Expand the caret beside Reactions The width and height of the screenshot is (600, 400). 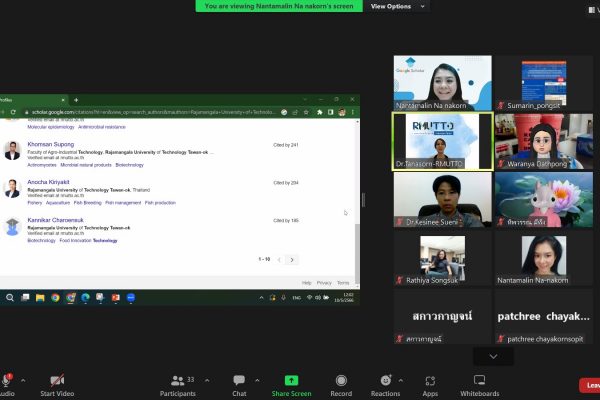(x=401, y=380)
